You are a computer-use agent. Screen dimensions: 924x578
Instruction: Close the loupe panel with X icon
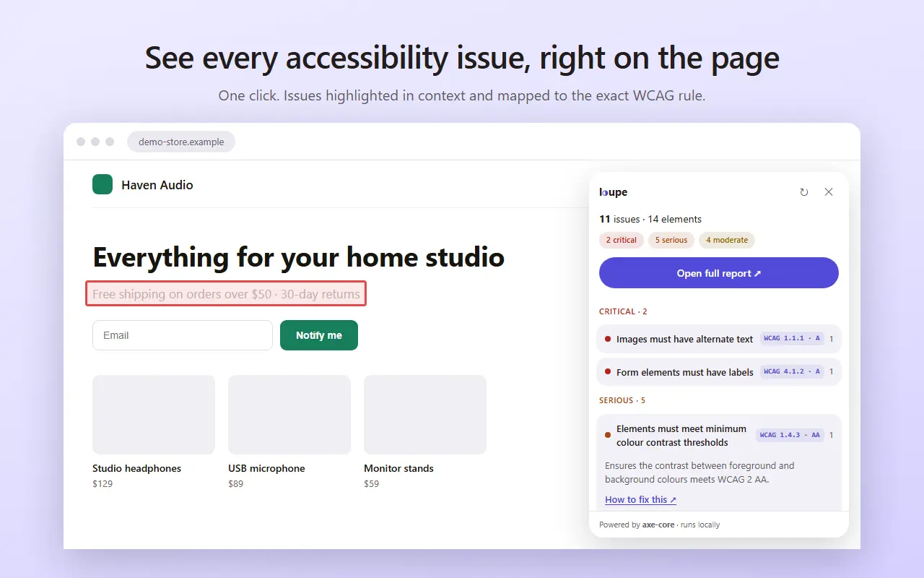(x=829, y=192)
